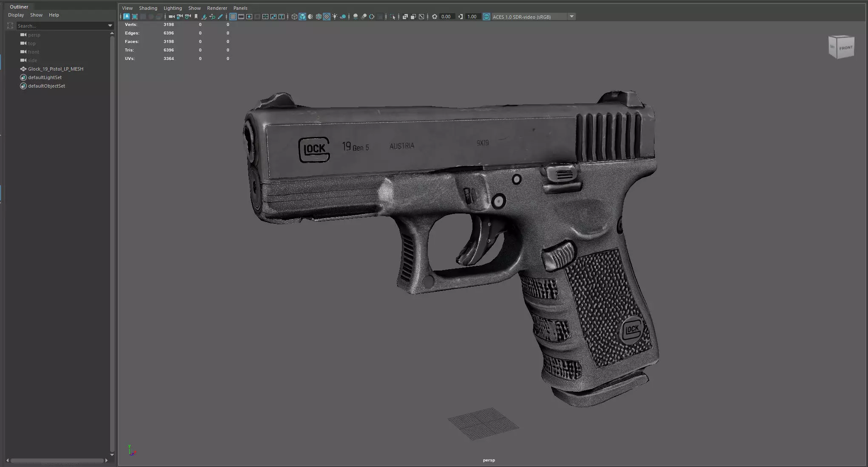The width and height of the screenshot is (868, 467).
Task: Toggle the View Transform ON button
Action: 487,17
